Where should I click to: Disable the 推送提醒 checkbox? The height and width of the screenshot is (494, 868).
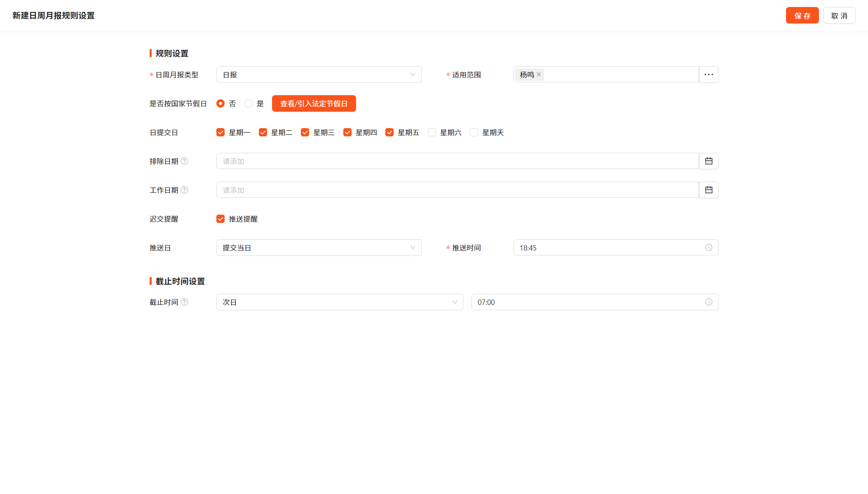point(221,219)
